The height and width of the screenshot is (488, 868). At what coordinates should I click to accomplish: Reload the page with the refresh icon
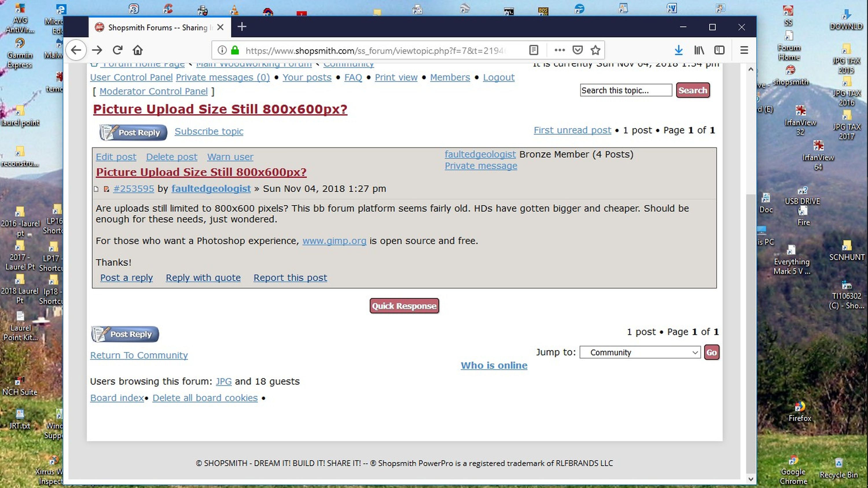(x=117, y=50)
